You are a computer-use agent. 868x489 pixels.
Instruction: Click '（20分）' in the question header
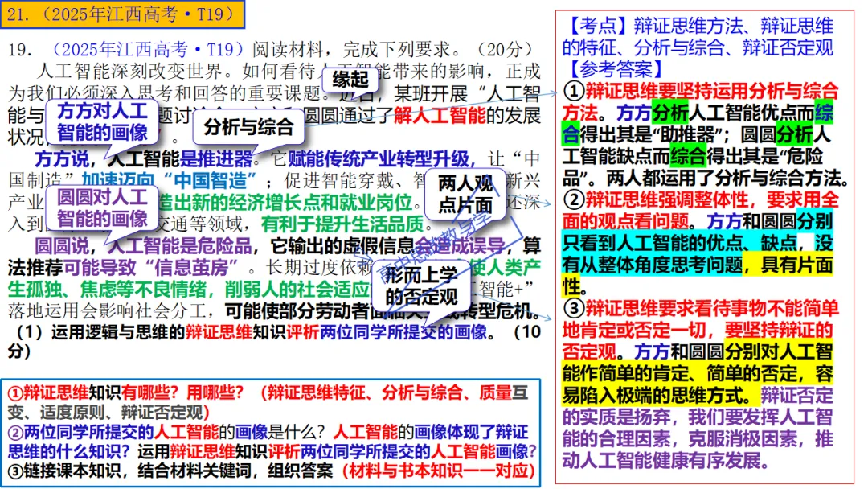[x=505, y=50]
